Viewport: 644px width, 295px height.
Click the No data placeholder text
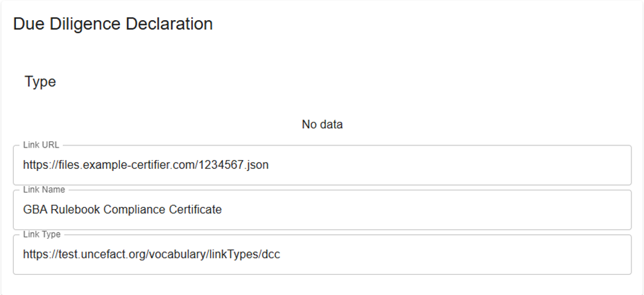(322, 125)
